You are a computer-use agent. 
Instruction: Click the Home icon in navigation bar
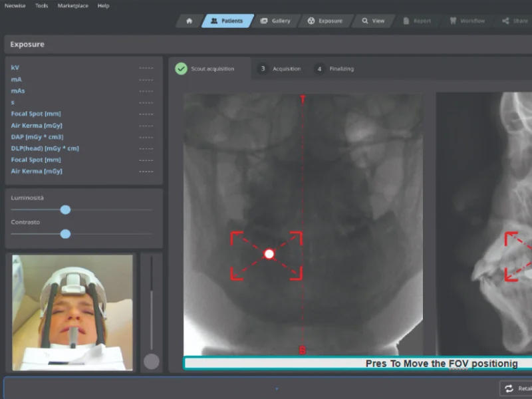tap(189, 21)
